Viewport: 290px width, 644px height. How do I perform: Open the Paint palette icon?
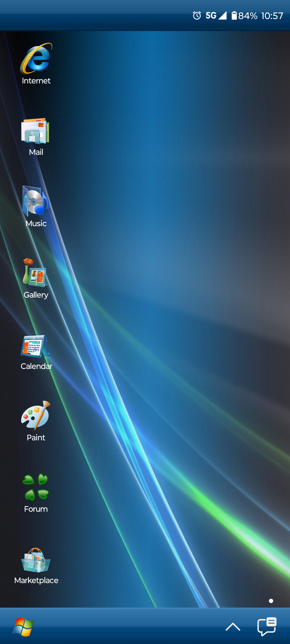click(36, 415)
